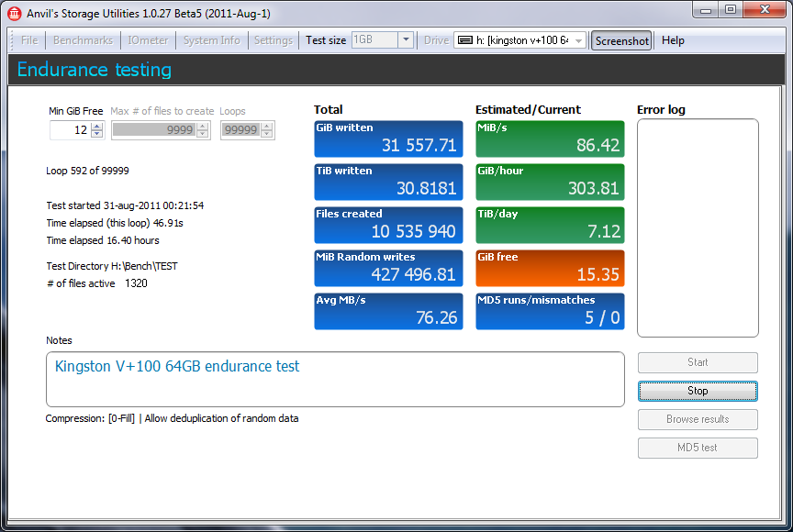This screenshot has width=793, height=532.
Task: Open the Help menu
Action: [673, 40]
